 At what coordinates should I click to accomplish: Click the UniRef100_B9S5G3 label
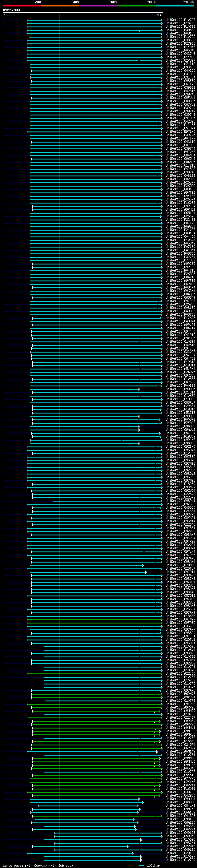pyautogui.click(x=180, y=67)
